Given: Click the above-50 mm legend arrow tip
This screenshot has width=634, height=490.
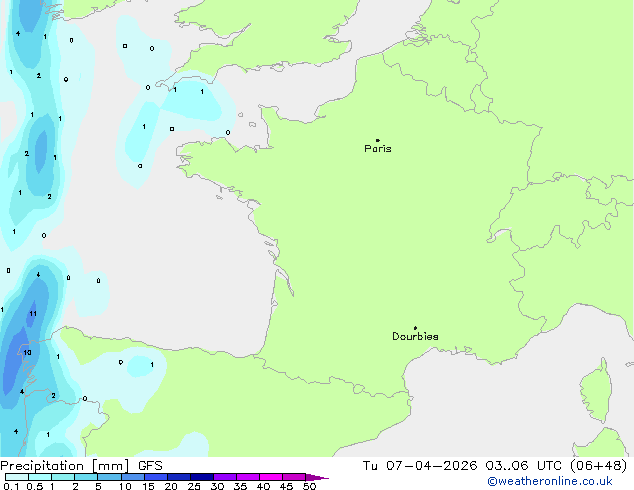Looking at the screenshot, I should 317,477.
